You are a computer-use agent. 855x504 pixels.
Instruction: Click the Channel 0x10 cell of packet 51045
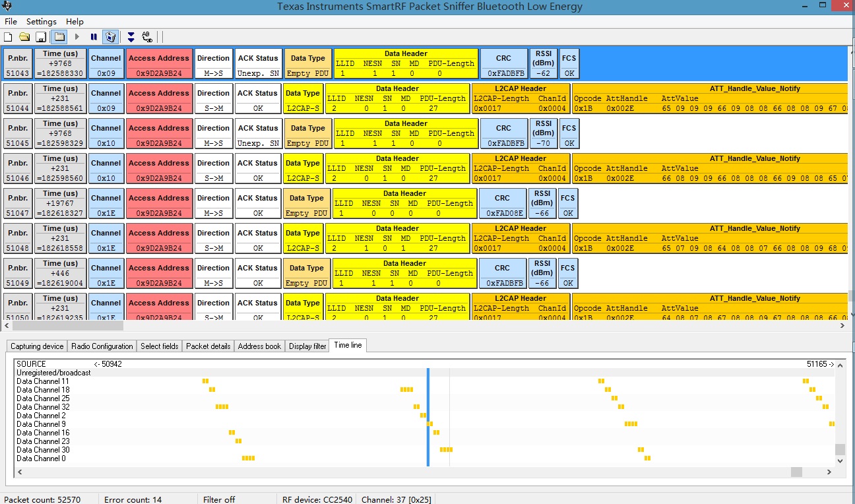106,134
